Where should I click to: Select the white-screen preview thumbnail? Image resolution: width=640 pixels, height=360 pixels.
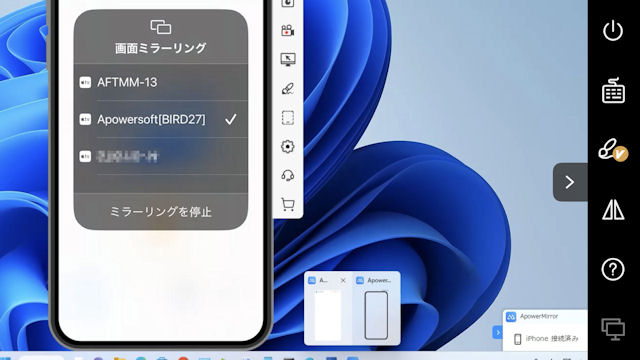pyautogui.click(x=328, y=315)
